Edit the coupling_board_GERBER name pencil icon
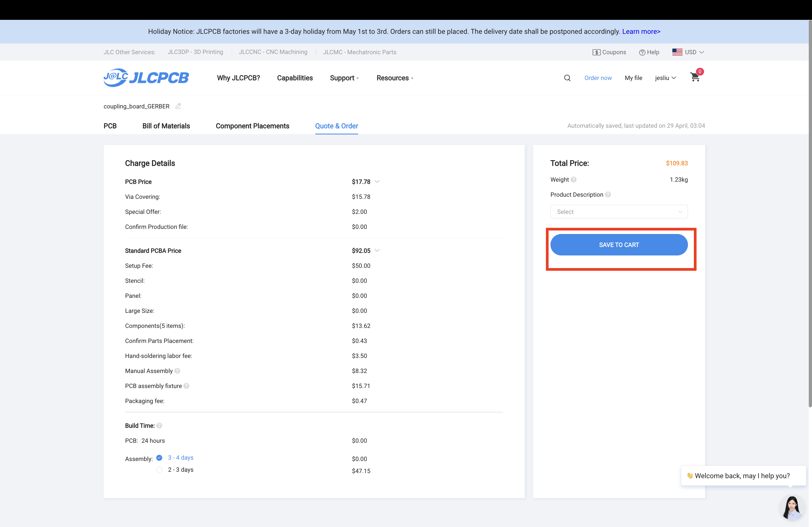Image resolution: width=812 pixels, height=527 pixels. click(178, 106)
